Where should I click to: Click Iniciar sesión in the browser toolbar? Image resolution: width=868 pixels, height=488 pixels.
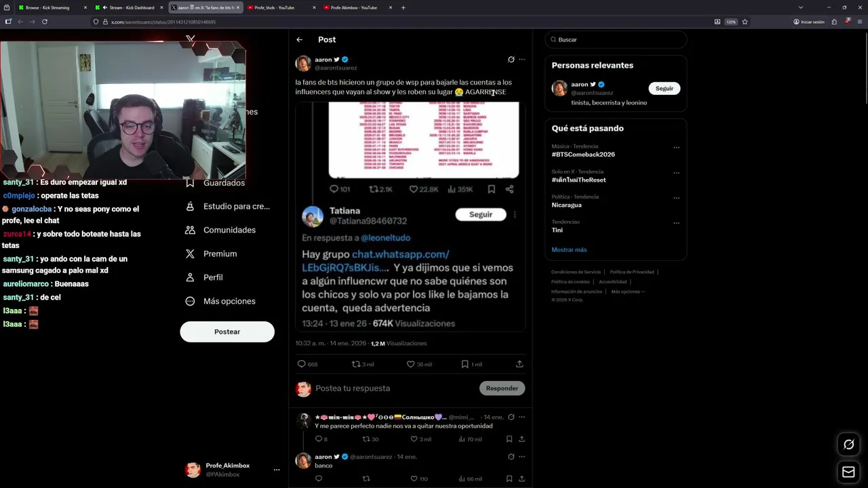[x=809, y=22]
